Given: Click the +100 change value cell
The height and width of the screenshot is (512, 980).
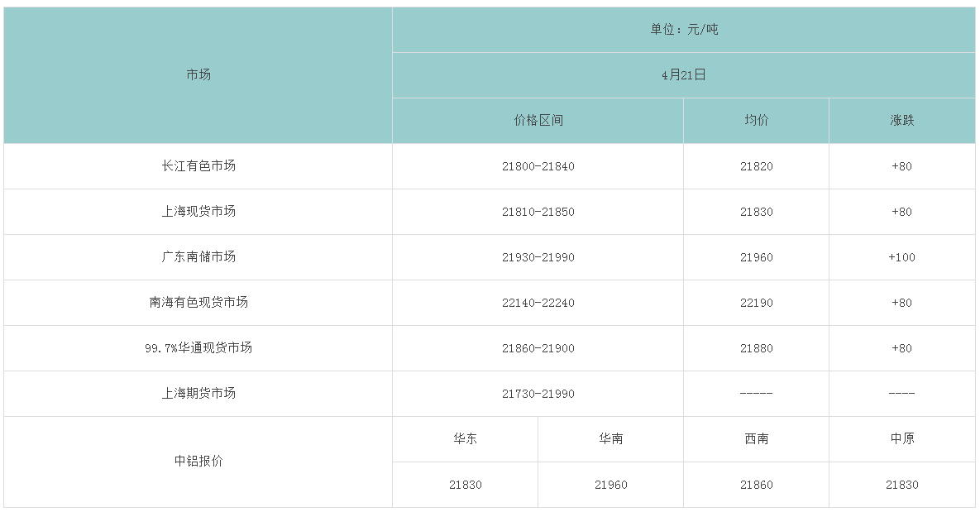Looking at the screenshot, I should [x=901, y=257].
